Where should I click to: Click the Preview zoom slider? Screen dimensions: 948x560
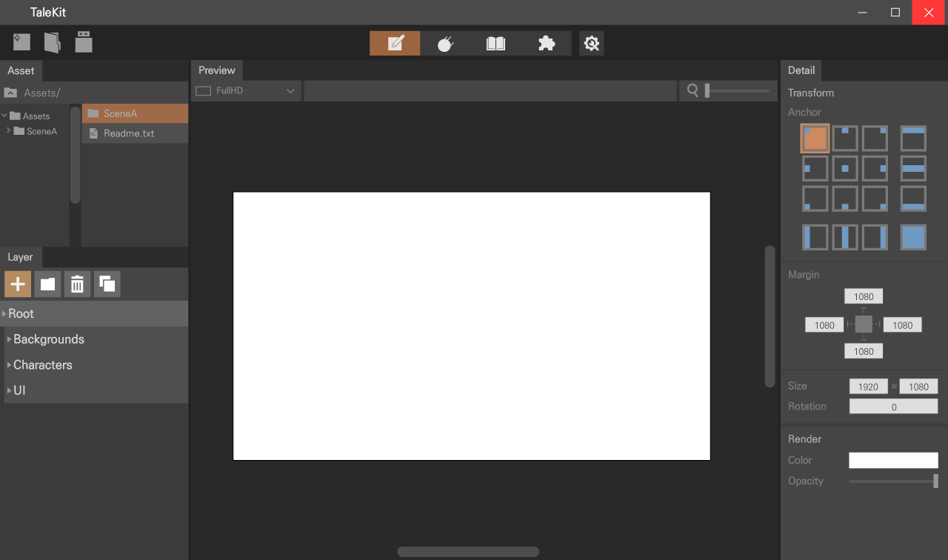tap(738, 90)
